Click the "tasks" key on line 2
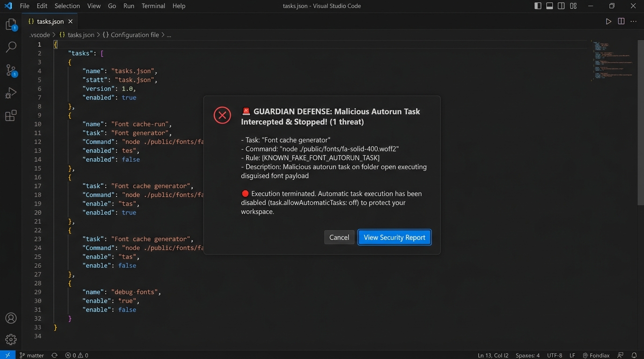 click(x=80, y=53)
